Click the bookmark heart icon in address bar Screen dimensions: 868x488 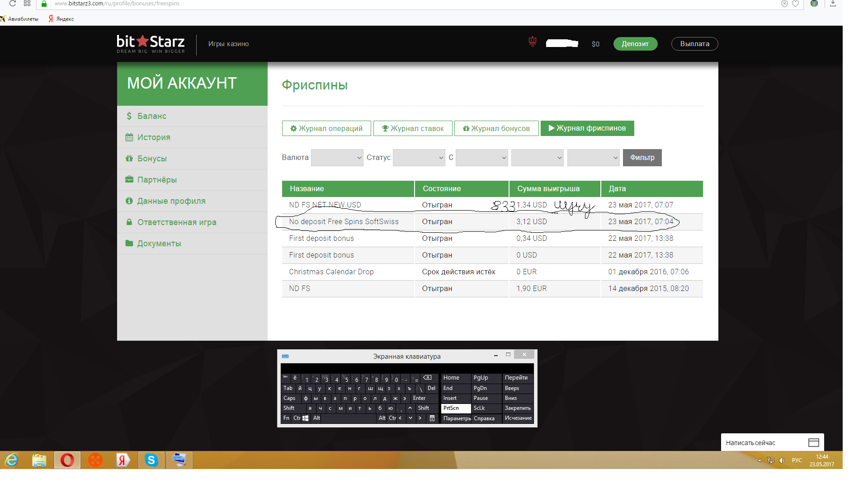(795, 4)
